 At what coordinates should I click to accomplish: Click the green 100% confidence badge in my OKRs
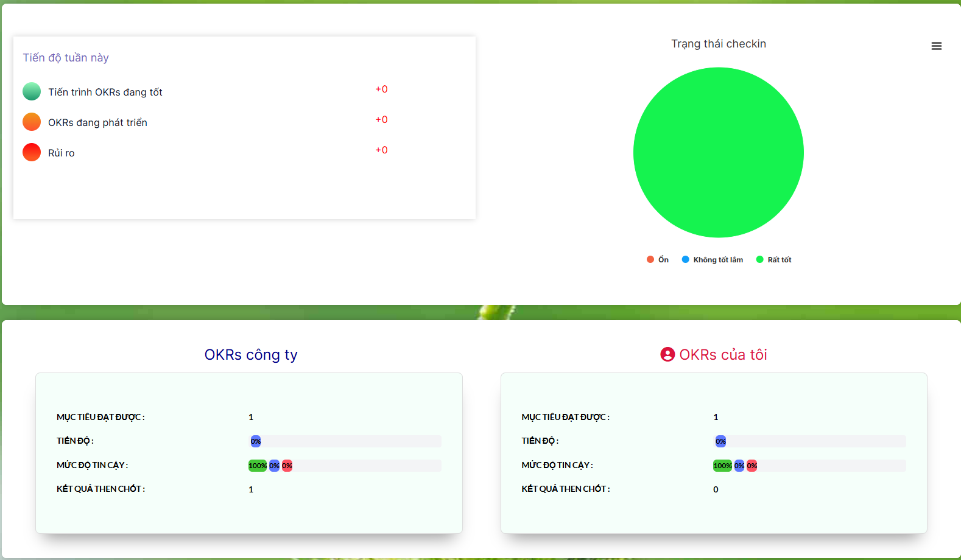tap(722, 466)
